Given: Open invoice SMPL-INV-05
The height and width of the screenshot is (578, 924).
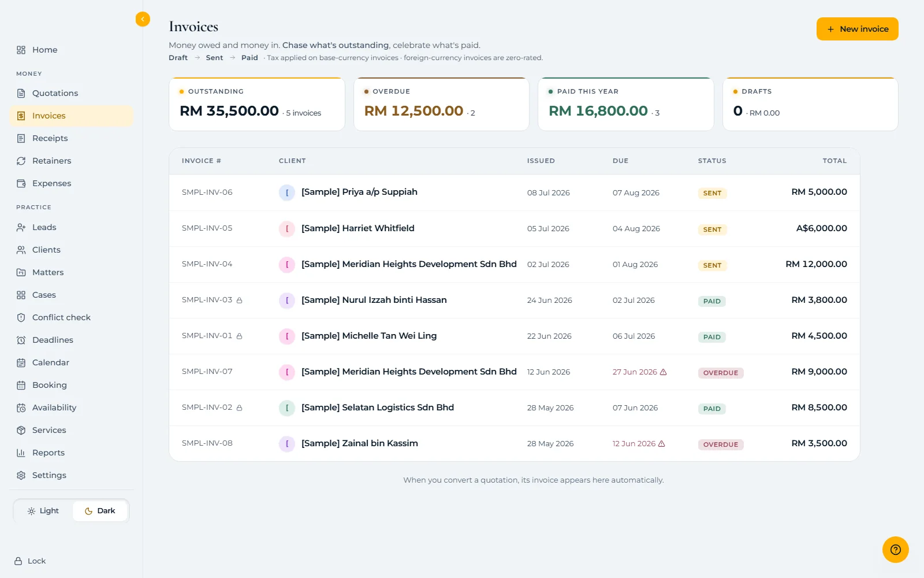Looking at the screenshot, I should [207, 228].
